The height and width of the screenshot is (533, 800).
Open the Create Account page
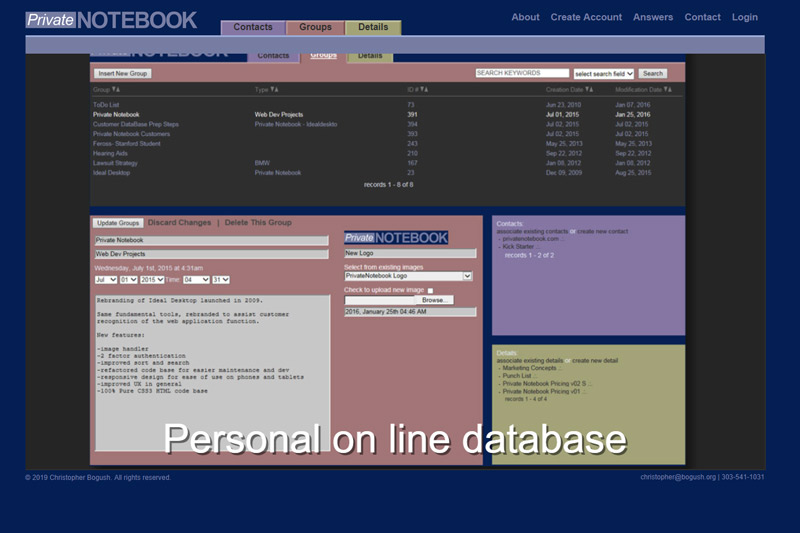(x=586, y=17)
